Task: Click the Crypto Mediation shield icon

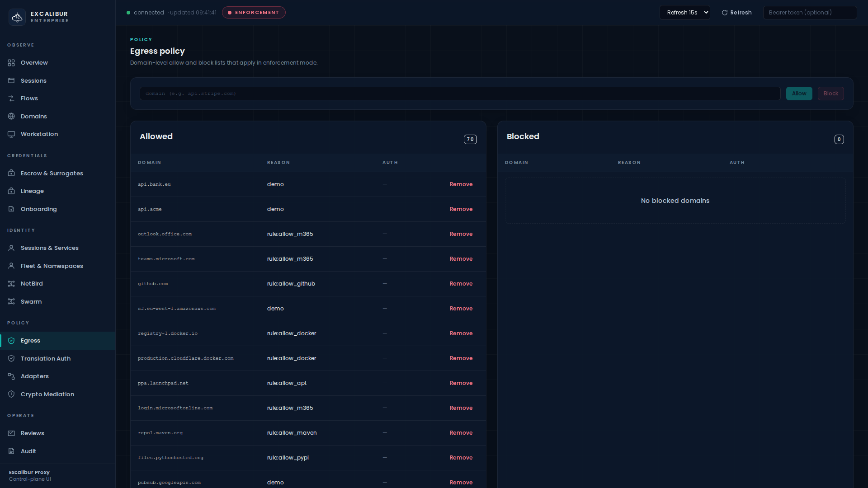Action: click(x=11, y=394)
